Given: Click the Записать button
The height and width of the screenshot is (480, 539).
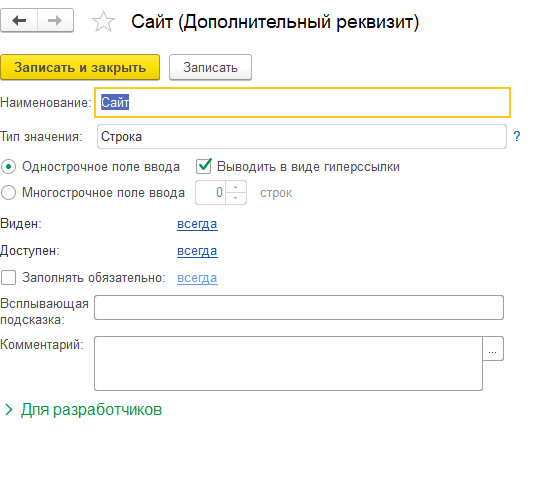Looking at the screenshot, I should [x=210, y=67].
